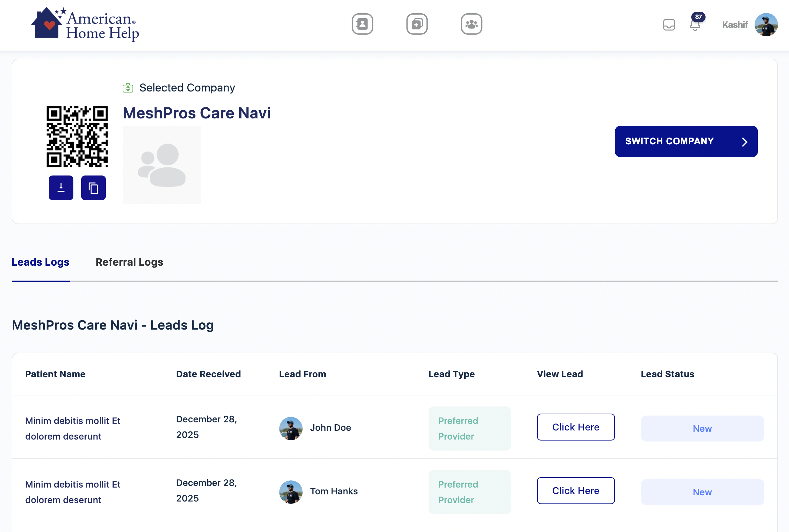Copy the QR code link

click(x=94, y=187)
